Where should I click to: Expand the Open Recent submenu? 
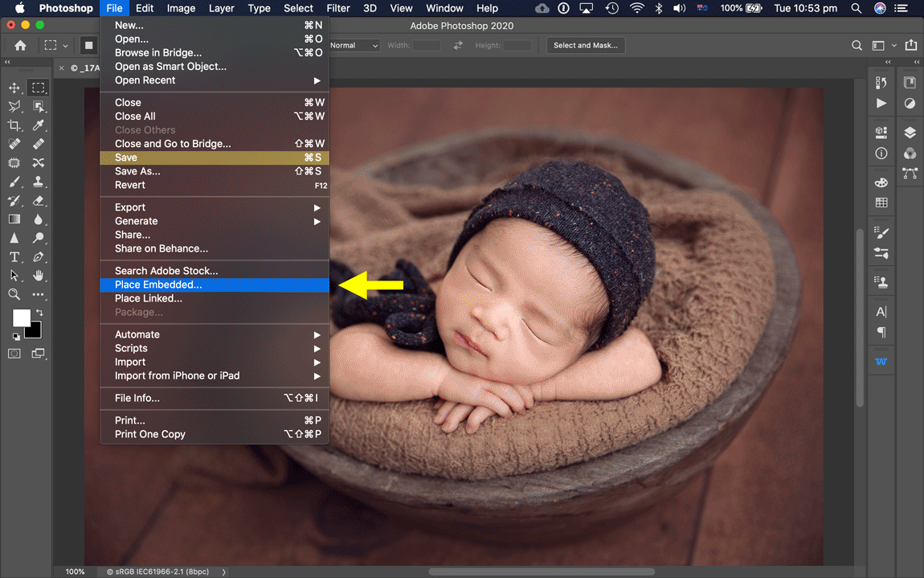click(x=145, y=80)
